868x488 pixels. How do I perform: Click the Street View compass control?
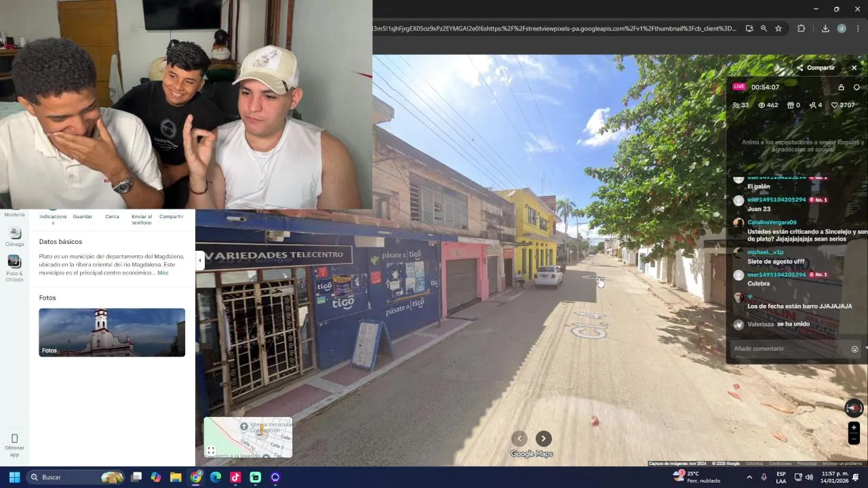click(854, 407)
